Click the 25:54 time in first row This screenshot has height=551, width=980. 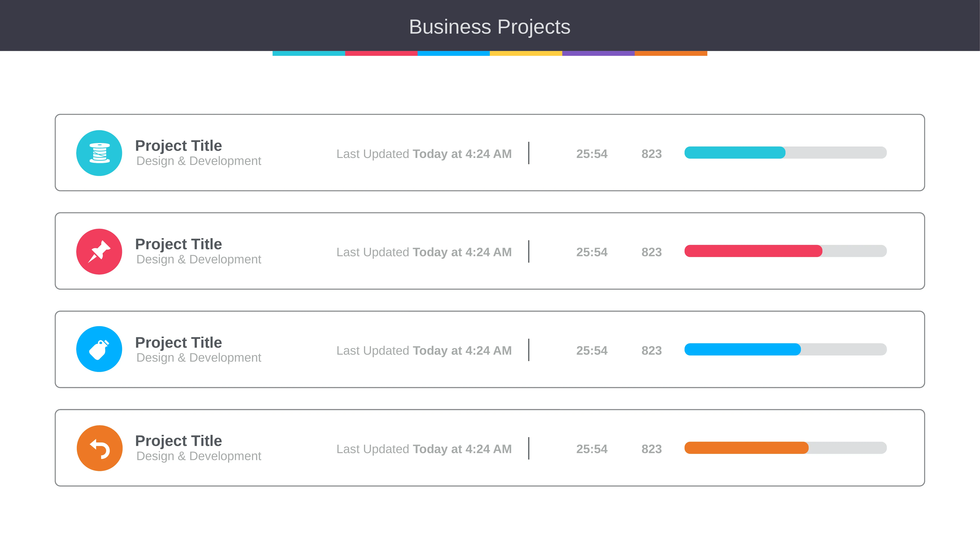click(x=592, y=154)
